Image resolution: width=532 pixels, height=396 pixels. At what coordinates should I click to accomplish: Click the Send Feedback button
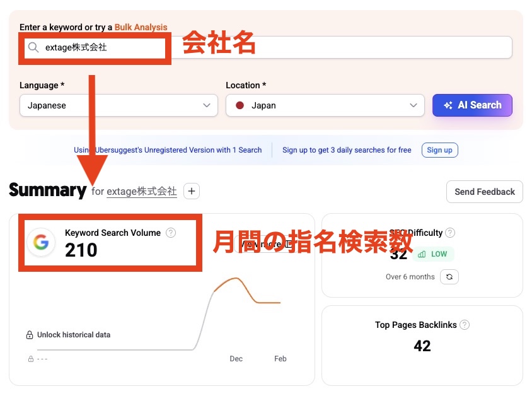484,192
